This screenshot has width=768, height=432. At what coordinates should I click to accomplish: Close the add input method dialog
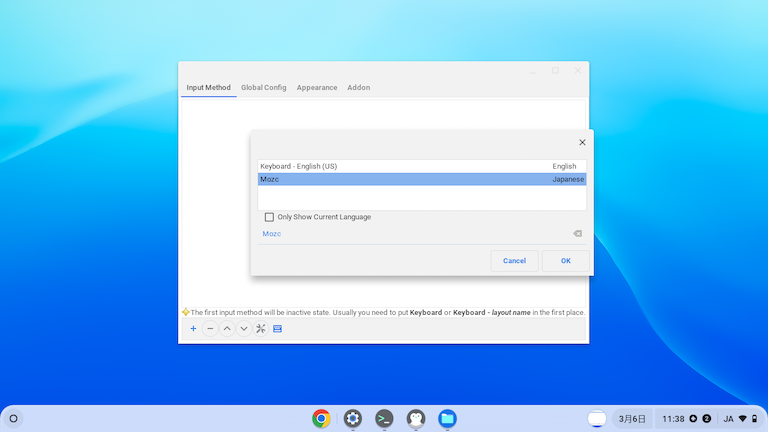tap(582, 143)
